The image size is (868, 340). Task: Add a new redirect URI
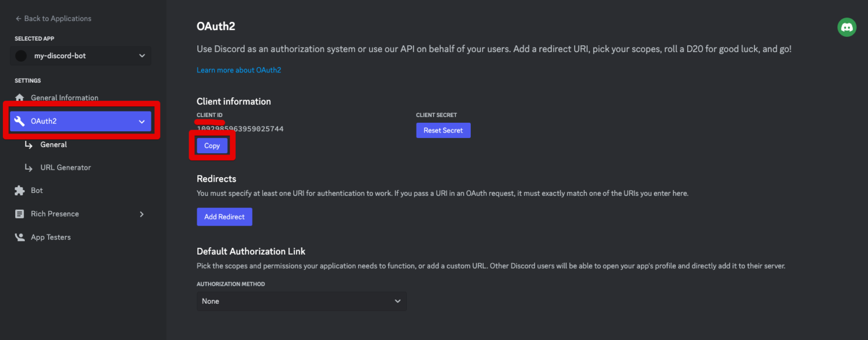224,217
